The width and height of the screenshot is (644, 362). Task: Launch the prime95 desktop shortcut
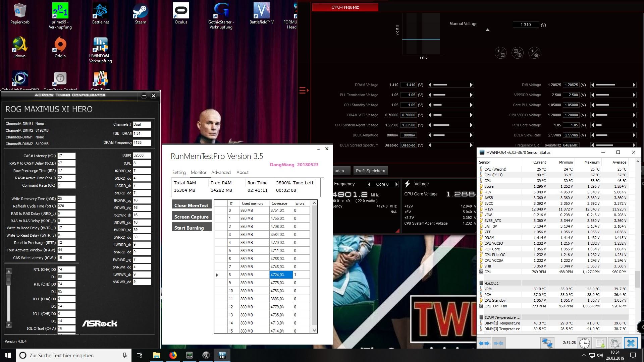coord(60,16)
